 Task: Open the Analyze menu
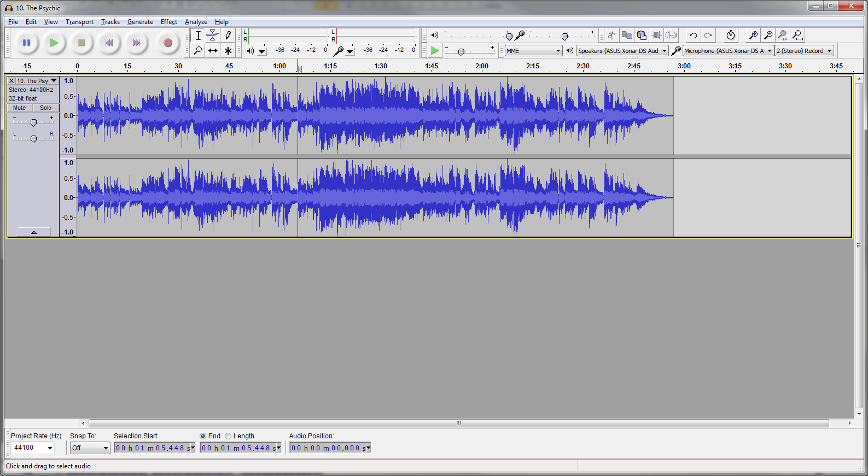(196, 22)
